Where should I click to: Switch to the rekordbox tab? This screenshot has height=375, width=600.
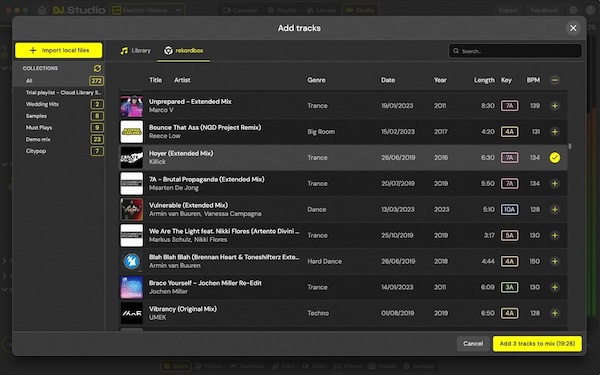[184, 51]
